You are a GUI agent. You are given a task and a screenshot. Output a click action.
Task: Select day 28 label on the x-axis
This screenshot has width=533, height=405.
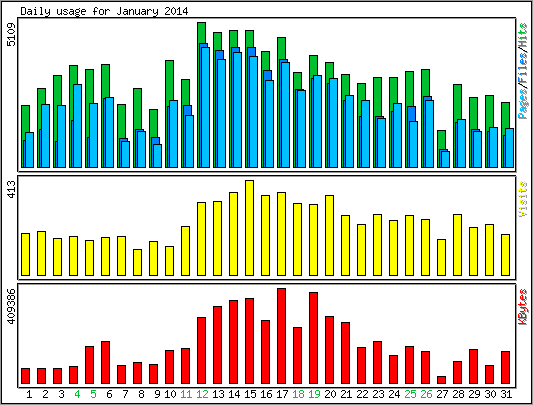pyautogui.click(x=458, y=394)
